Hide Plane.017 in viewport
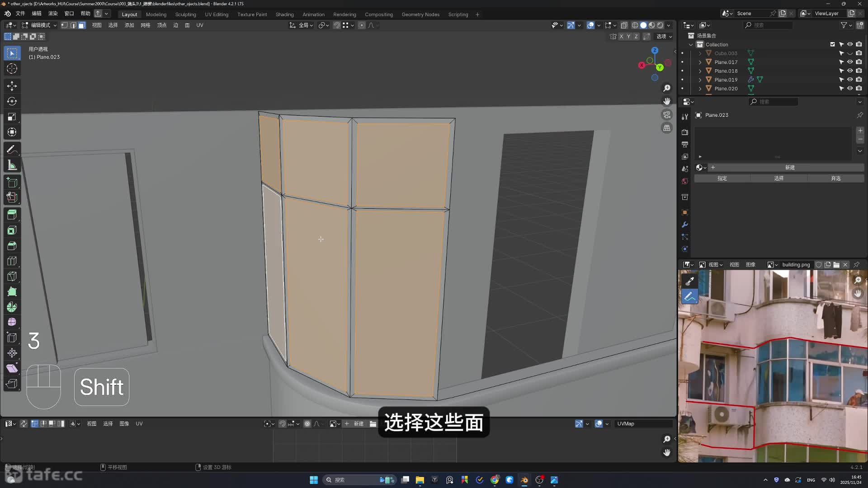868x488 pixels. point(850,62)
